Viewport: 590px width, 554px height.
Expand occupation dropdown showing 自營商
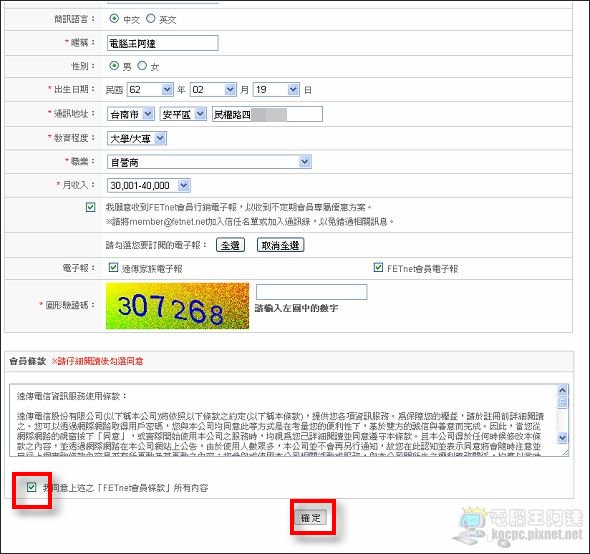pos(209,162)
